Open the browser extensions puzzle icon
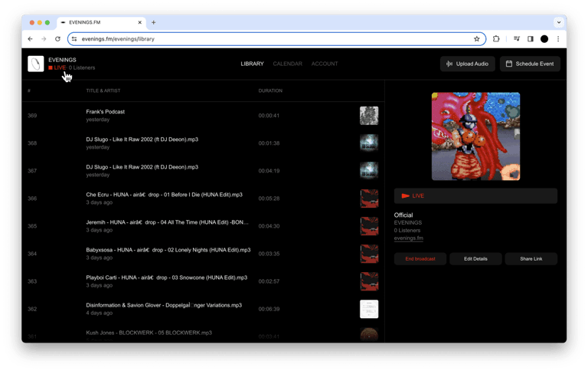 coord(496,38)
